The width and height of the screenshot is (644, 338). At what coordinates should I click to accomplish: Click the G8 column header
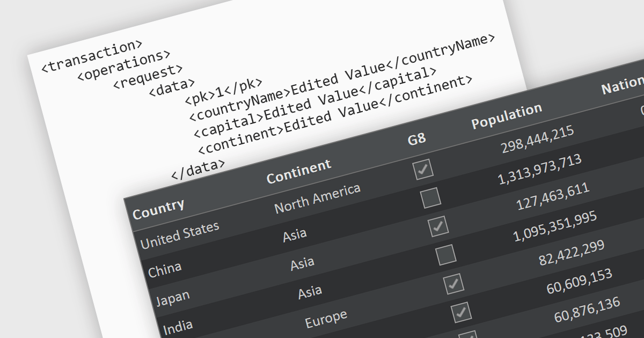pos(416,139)
